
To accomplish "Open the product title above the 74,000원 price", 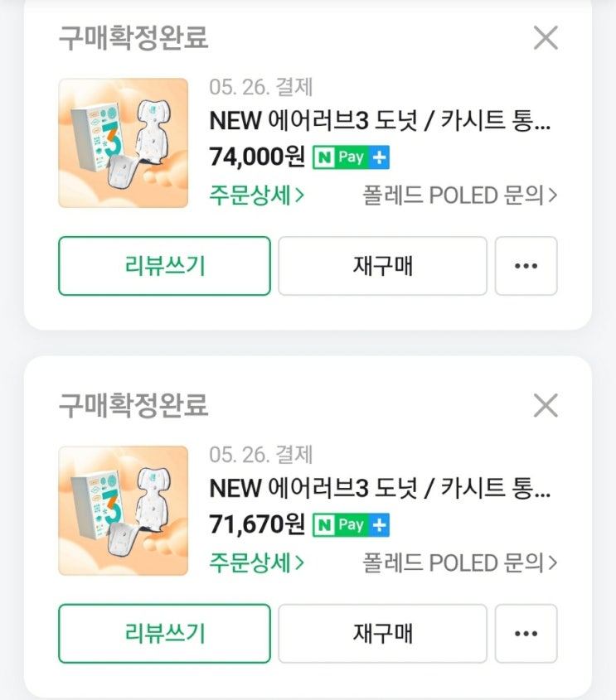I will pyautogui.click(x=380, y=121).
